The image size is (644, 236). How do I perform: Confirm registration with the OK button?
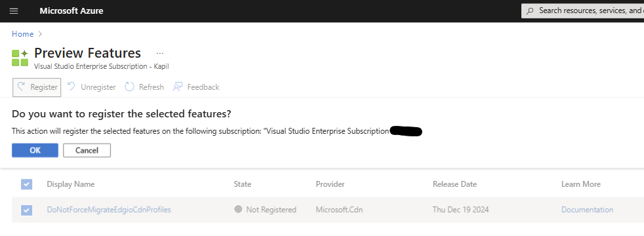[x=35, y=150]
